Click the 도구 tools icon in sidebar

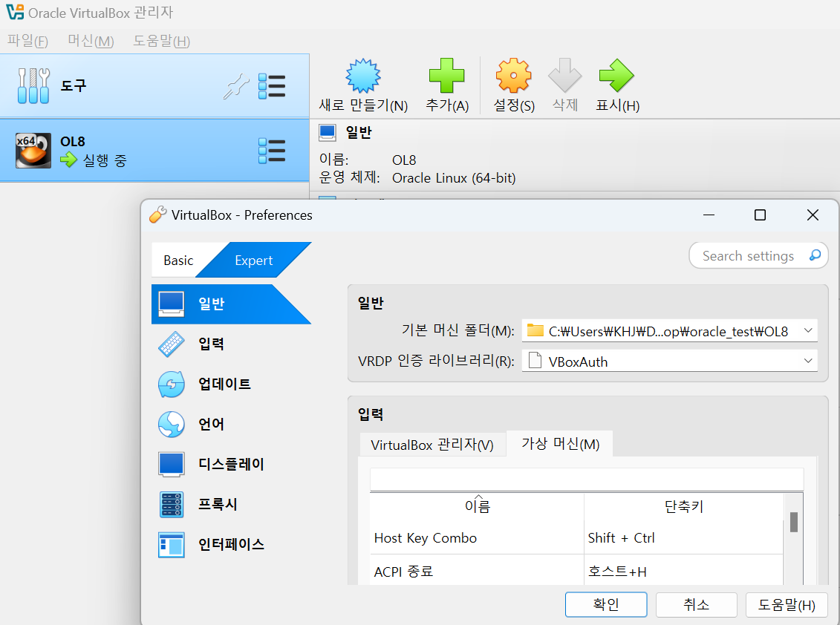tap(33, 85)
